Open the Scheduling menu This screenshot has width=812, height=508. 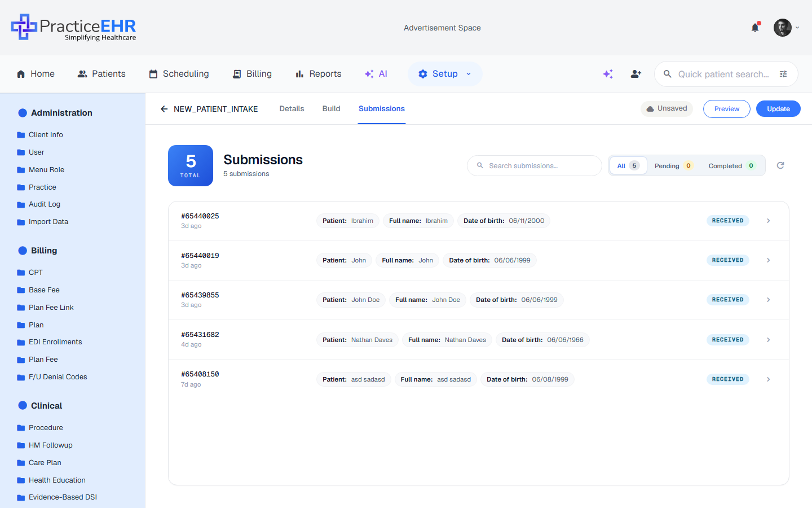click(x=179, y=74)
